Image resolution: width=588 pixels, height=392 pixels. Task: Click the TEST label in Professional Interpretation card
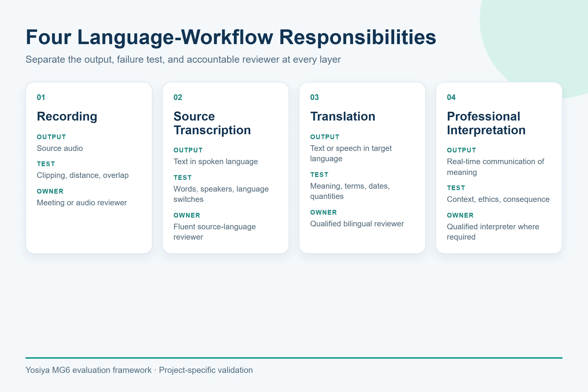456,188
